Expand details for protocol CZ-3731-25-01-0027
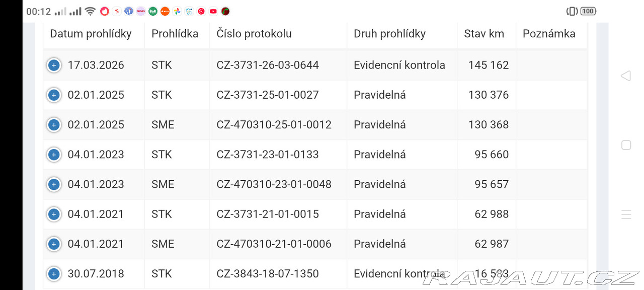The width and height of the screenshot is (644, 290). point(54,95)
